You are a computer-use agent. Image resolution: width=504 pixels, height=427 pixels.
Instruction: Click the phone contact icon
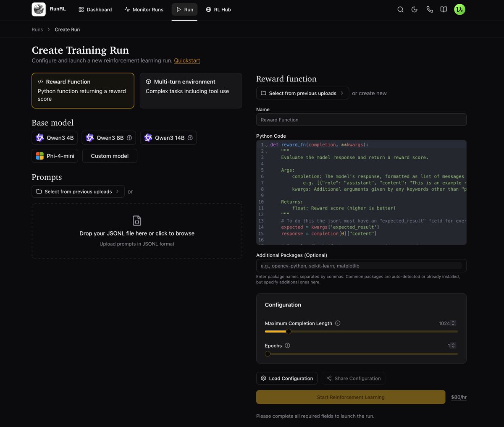tap(430, 9)
